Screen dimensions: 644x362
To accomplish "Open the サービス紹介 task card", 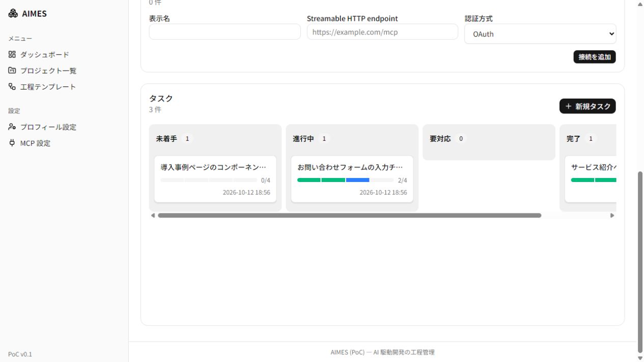I will pyautogui.click(x=591, y=179).
